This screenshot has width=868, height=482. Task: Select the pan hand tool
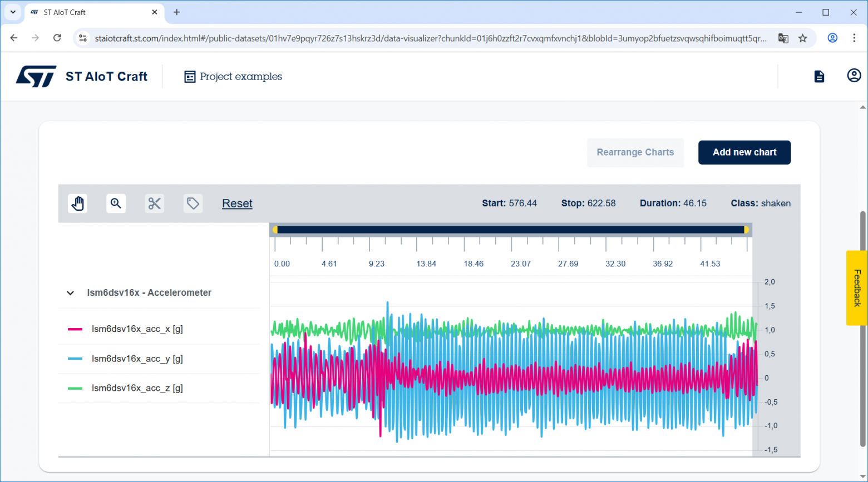click(78, 203)
